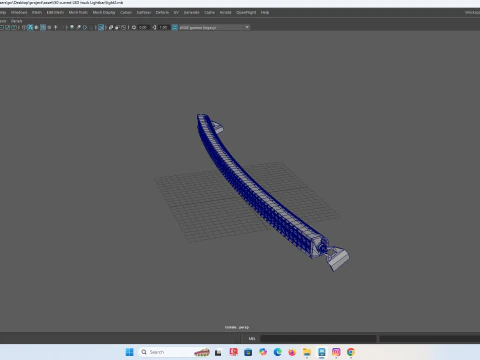Open the Cache menu

209,12
